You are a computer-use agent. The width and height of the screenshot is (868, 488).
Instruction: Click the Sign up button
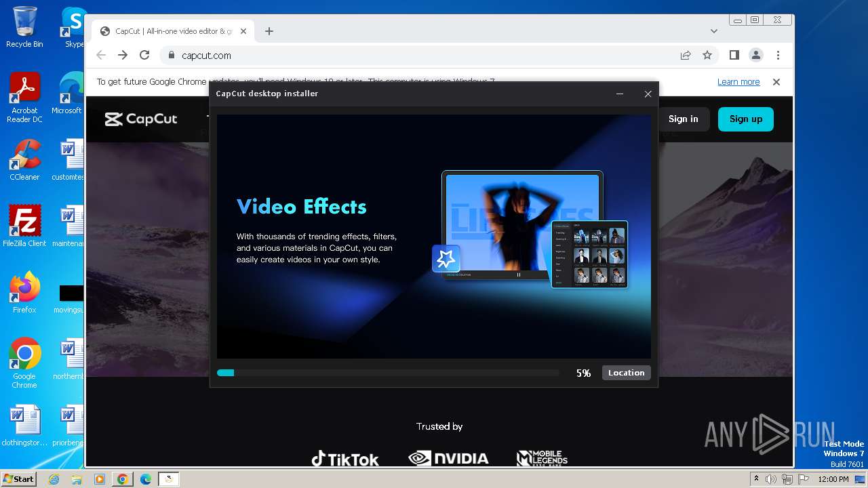pos(746,119)
